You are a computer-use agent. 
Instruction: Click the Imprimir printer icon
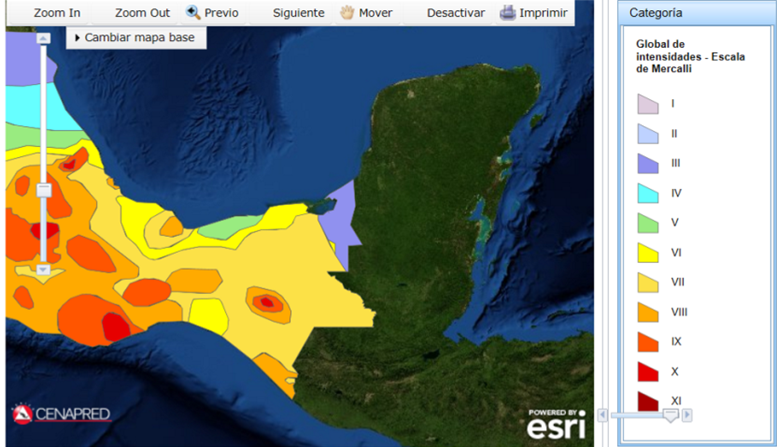point(508,13)
